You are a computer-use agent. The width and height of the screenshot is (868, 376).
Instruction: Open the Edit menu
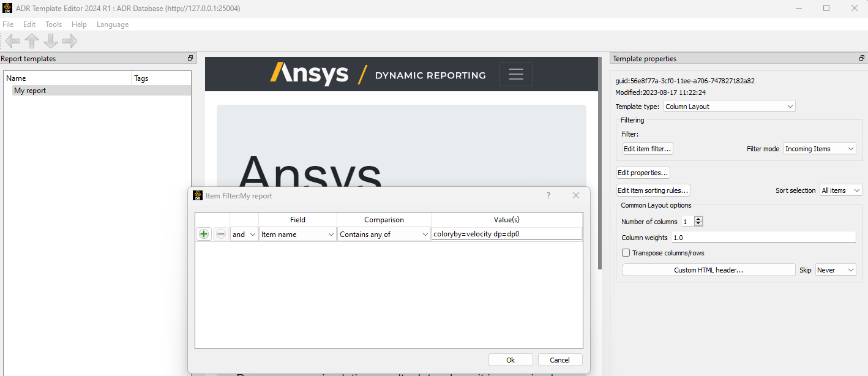click(x=29, y=24)
